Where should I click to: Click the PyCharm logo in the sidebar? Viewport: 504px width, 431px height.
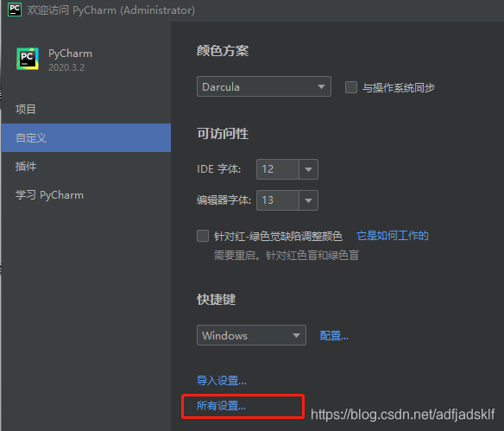click(x=28, y=59)
